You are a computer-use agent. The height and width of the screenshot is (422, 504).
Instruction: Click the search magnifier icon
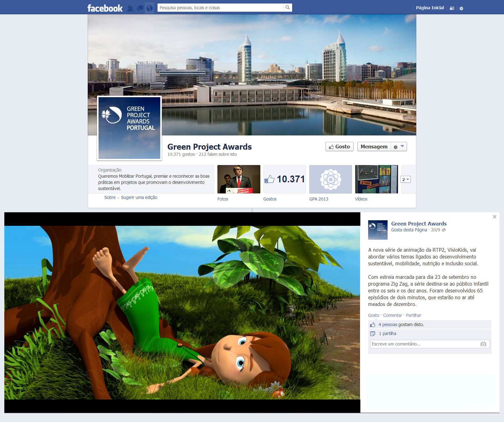pyautogui.click(x=288, y=8)
